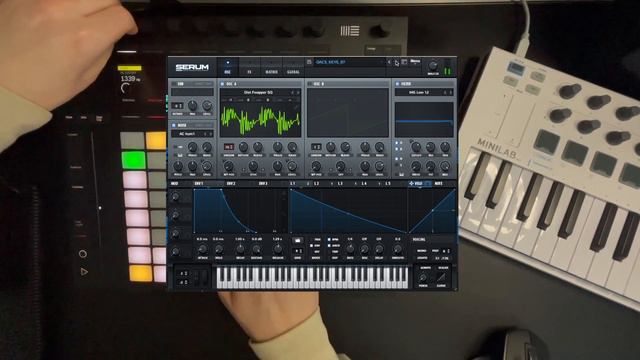
Task: Toggle the OSC A enable switch
Action: coord(222,84)
